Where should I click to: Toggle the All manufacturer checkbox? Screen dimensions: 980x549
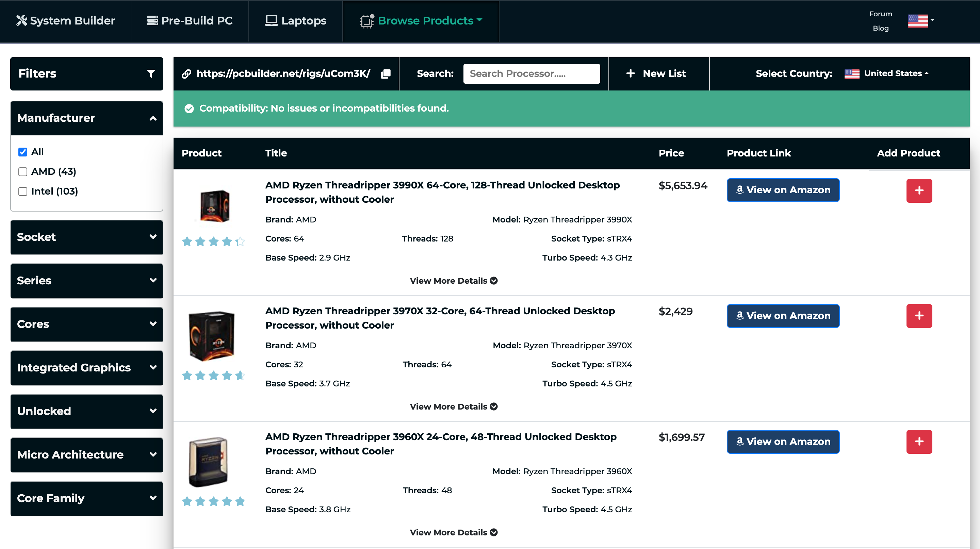tap(23, 151)
